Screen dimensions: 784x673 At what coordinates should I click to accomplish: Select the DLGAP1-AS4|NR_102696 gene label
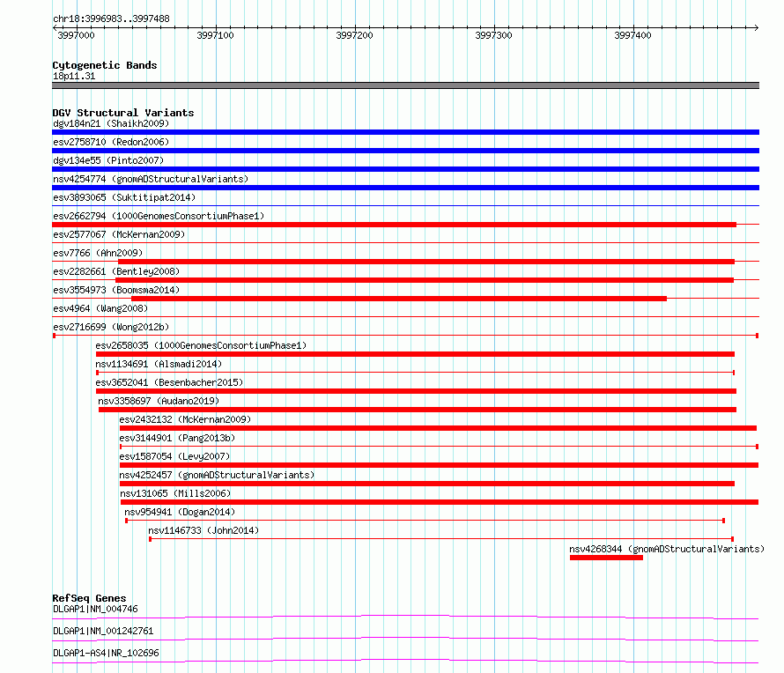pyautogui.click(x=106, y=653)
